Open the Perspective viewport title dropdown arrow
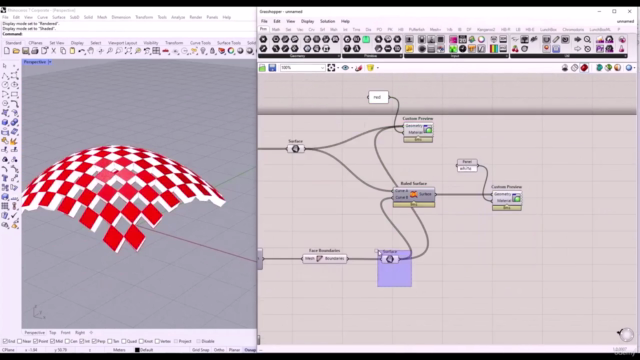Screen dimensions: 640x360 tap(50, 62)
